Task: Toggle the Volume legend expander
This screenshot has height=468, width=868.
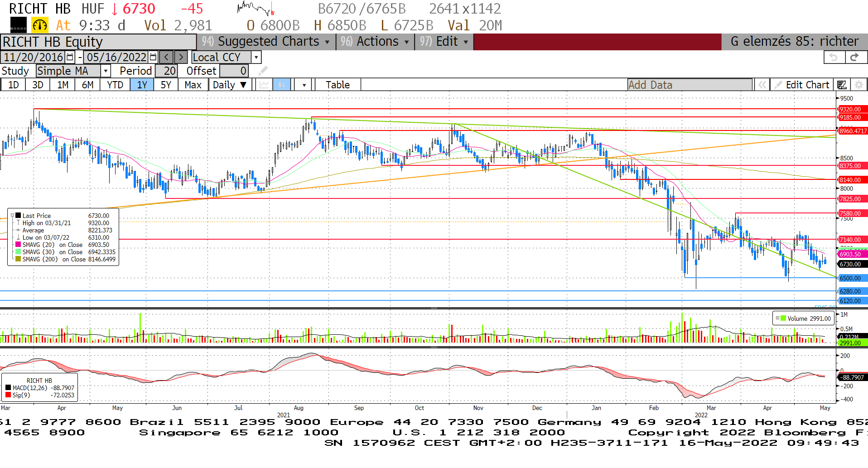Action: pyautogui.click(x=777, y=318)
